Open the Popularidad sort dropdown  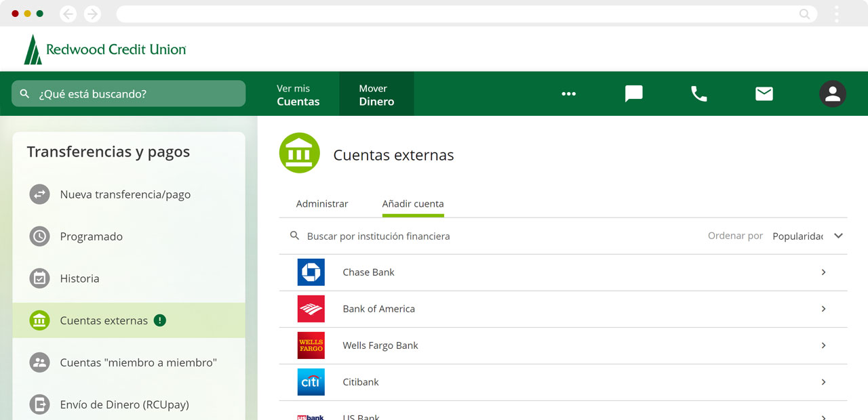(x=808, y=236)
